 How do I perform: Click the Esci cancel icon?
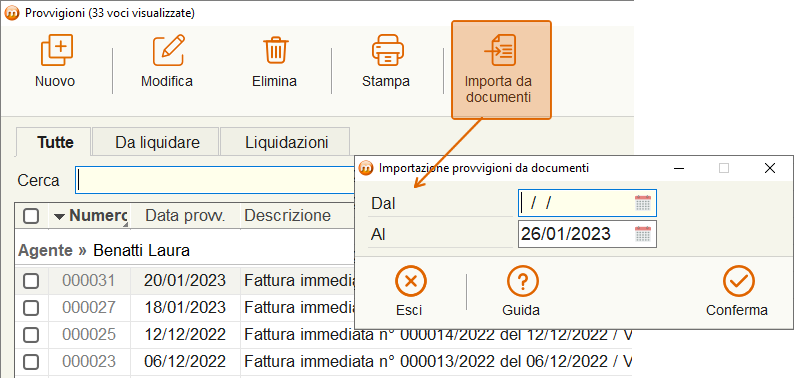point(411,282)
